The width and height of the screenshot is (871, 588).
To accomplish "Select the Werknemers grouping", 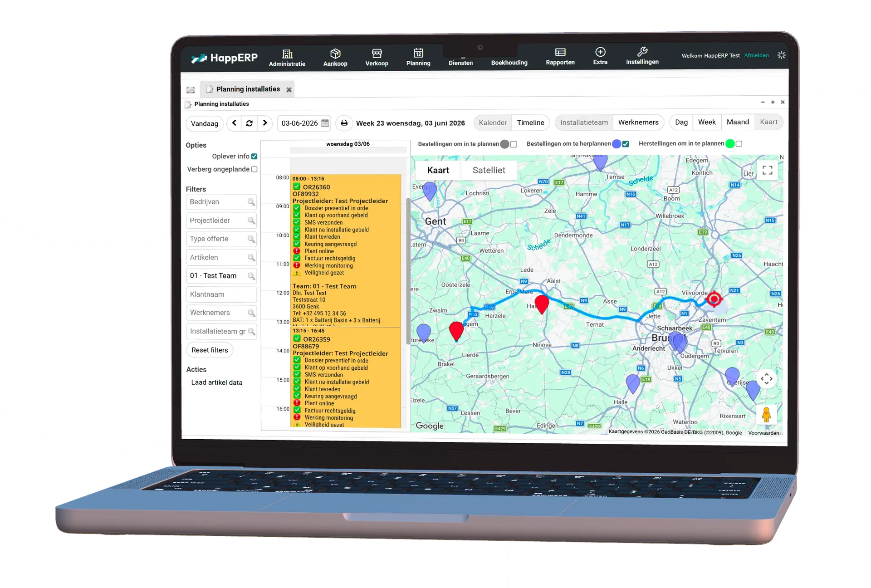I will point(638,122).
